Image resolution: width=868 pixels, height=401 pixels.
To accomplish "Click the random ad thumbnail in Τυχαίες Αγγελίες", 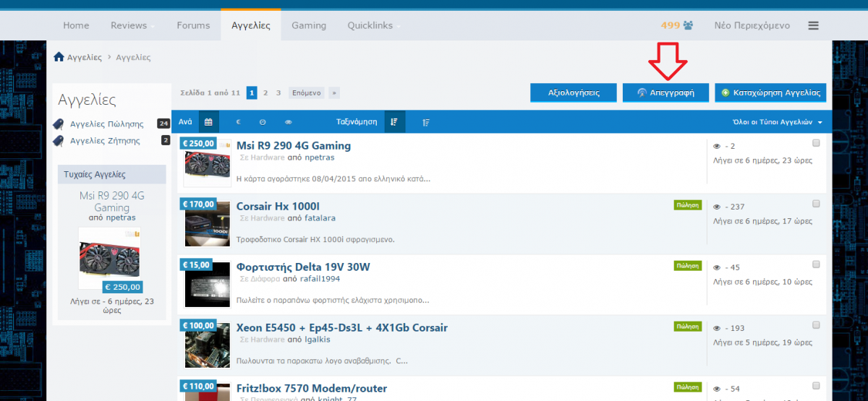I will 109,258.
